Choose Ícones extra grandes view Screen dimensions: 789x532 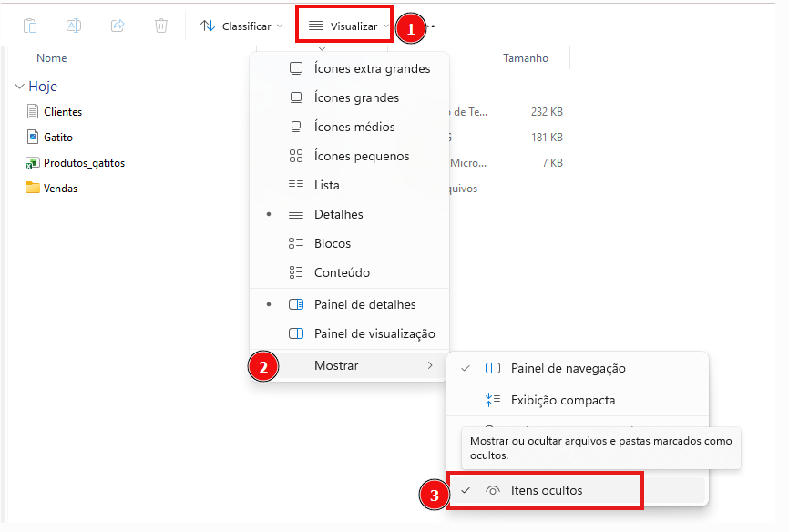click(349, 68)
